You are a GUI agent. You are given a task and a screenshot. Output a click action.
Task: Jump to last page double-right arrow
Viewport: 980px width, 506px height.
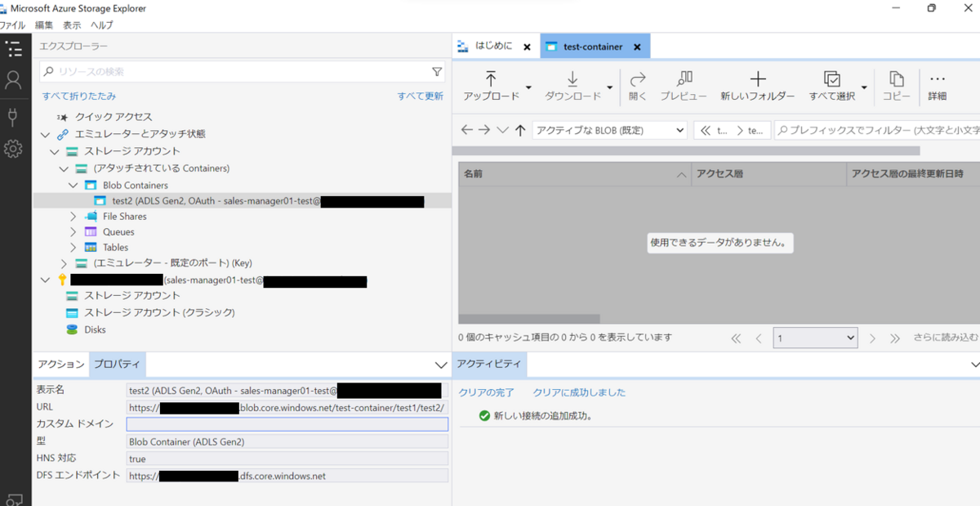[x=895, y=338]
